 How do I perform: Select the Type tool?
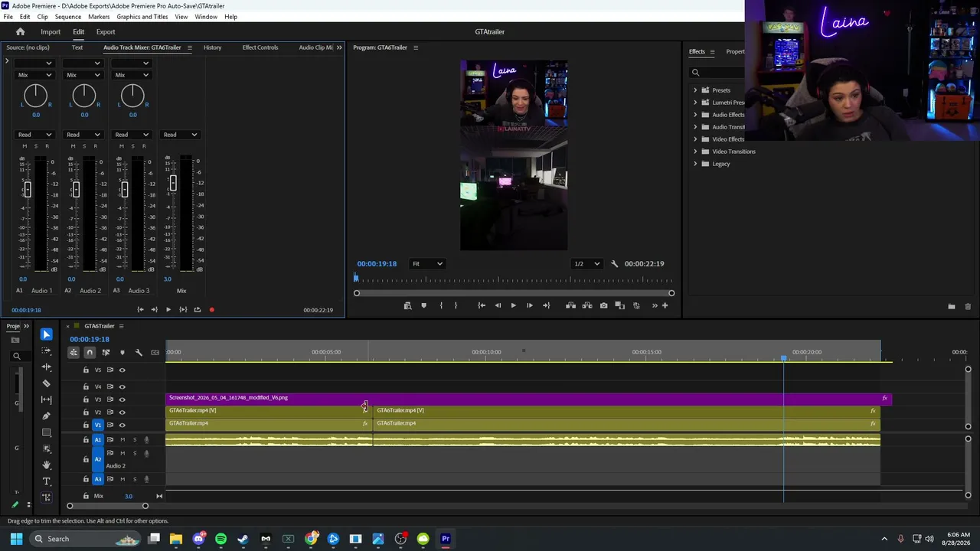(47, 481)
